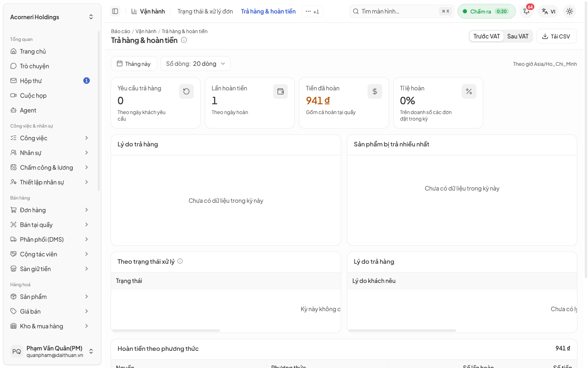Show more tabs with the +1 button
The height and width of the screenshot is (368, 588).
coord(312,11)
